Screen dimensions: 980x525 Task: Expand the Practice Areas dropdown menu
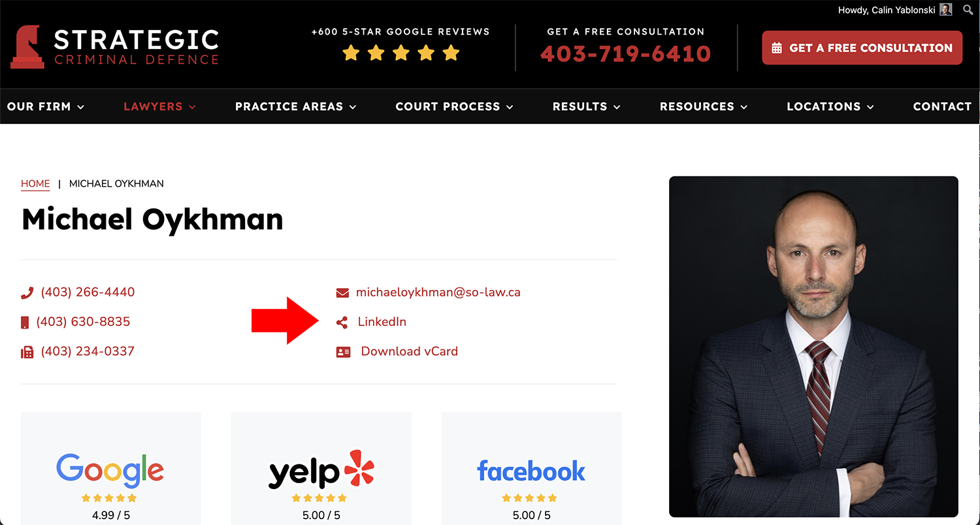click(x=296, y=106)
